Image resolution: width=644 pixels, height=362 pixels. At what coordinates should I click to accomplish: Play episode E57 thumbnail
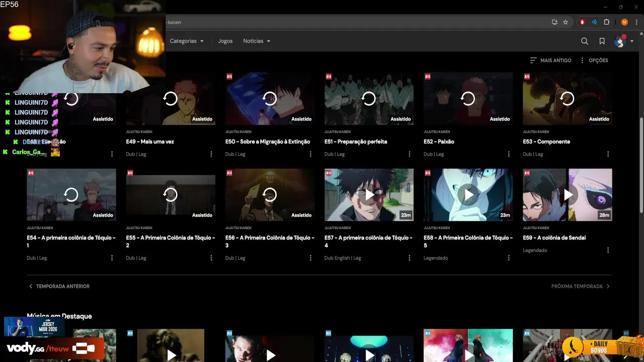(x=369, y=195)
